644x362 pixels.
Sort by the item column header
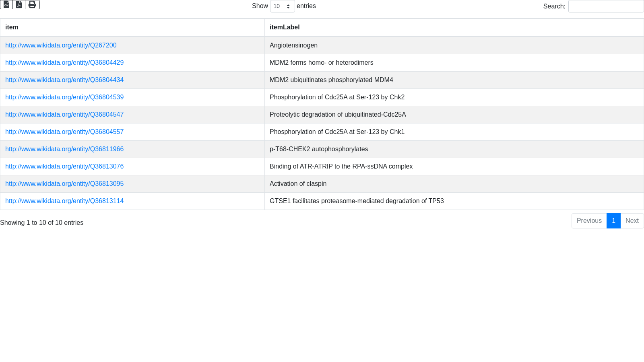click(x=12, y=27)
